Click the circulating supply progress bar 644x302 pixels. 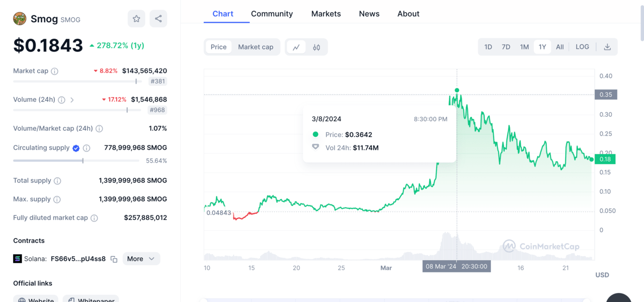(x=76, y=161)
